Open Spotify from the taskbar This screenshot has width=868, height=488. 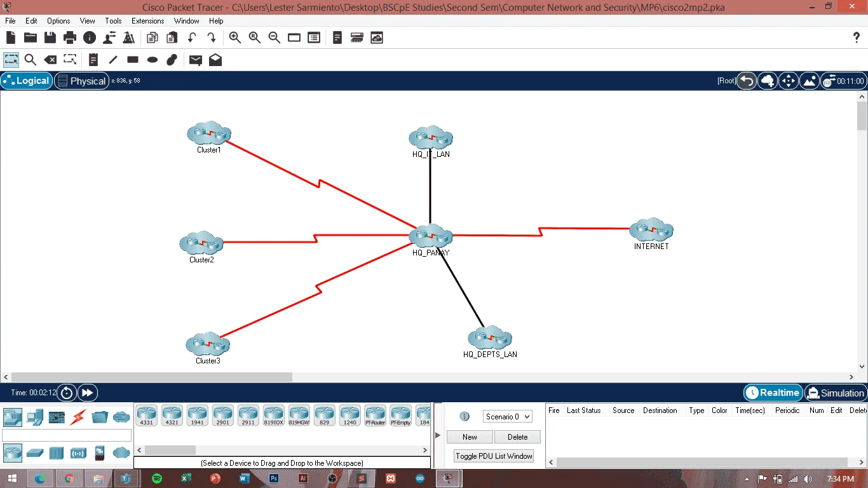click(157, 478)
